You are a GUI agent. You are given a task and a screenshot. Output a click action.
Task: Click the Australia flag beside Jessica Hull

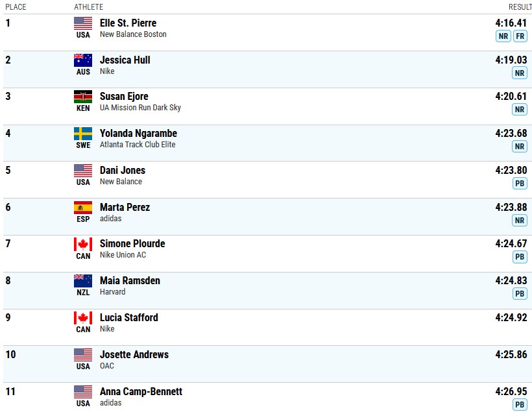83,60
